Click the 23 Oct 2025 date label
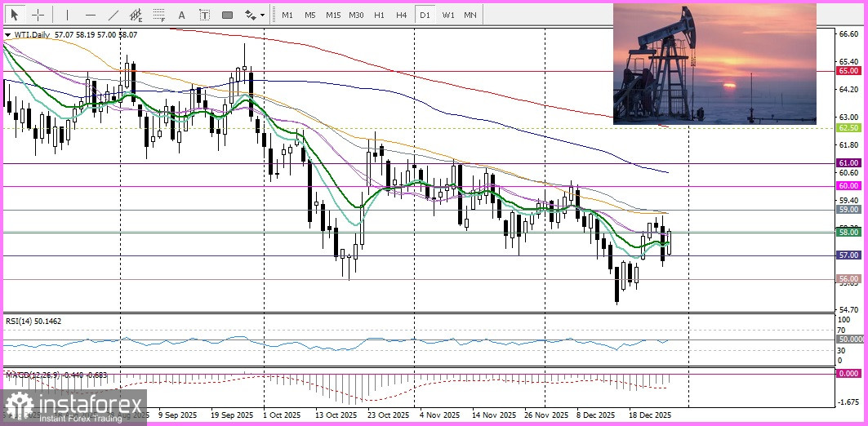Screen dimensions: 868x426 (x=389, y=415)
